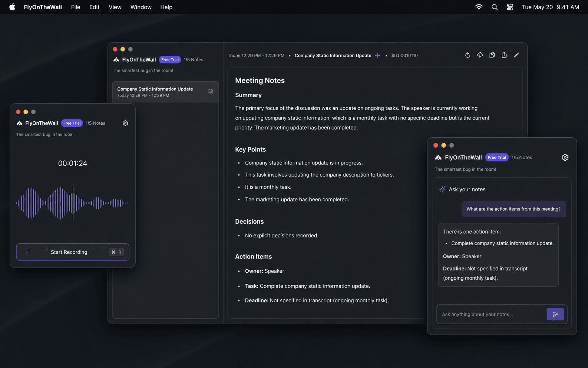Open the File menu
This screenshot has height=368, width=588.
tap(76, 7)
